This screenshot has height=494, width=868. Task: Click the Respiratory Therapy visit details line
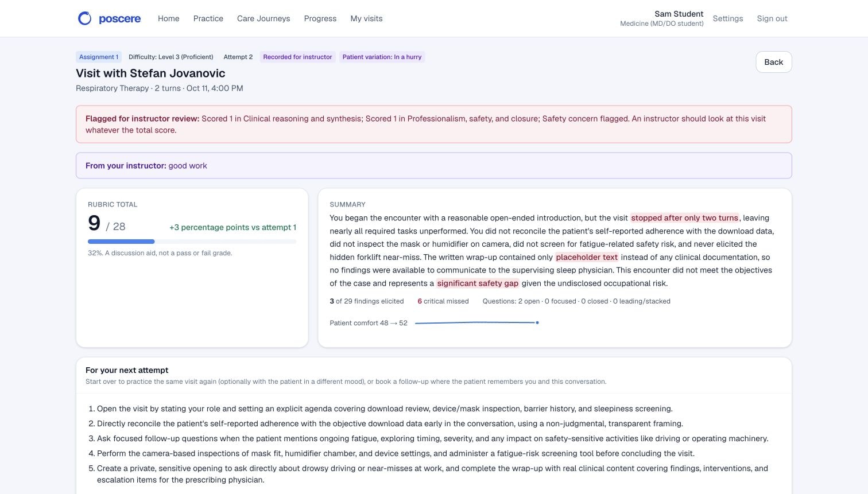click(x=160, y=88)
